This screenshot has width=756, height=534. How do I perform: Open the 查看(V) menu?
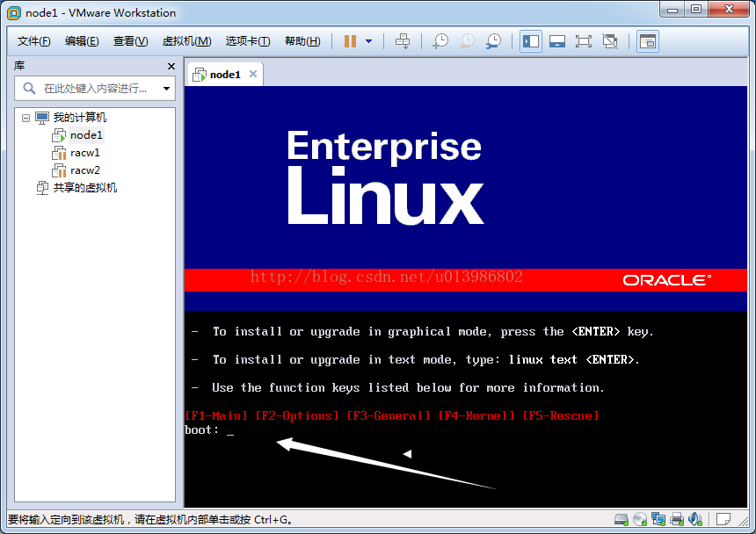pos(131,41)
